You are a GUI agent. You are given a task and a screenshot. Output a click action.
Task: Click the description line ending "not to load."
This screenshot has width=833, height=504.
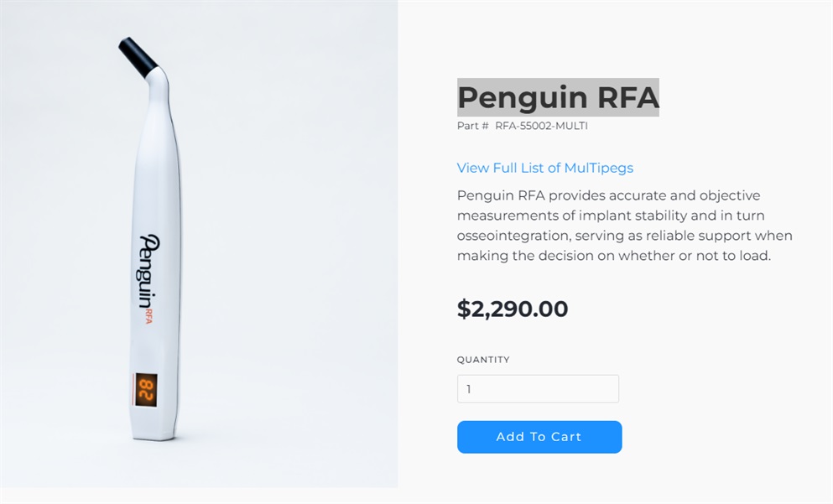click(613, 256)
